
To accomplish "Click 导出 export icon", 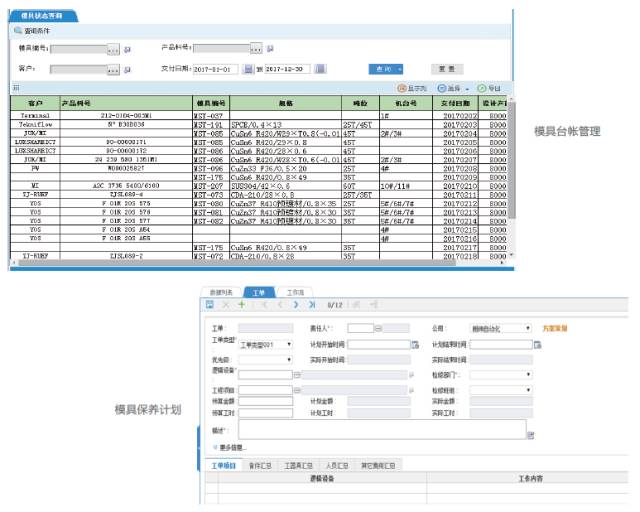I will tap(482, 88).
